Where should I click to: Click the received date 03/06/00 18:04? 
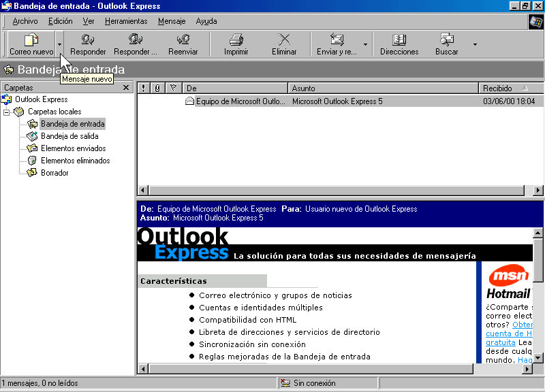click(509, 101)
